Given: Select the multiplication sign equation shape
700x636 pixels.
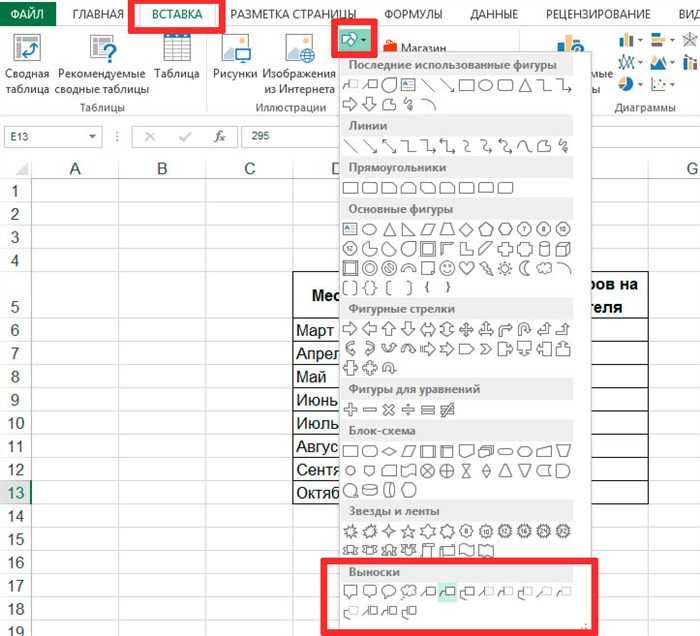Looking at the screenshot, I should tap(389, 409).
